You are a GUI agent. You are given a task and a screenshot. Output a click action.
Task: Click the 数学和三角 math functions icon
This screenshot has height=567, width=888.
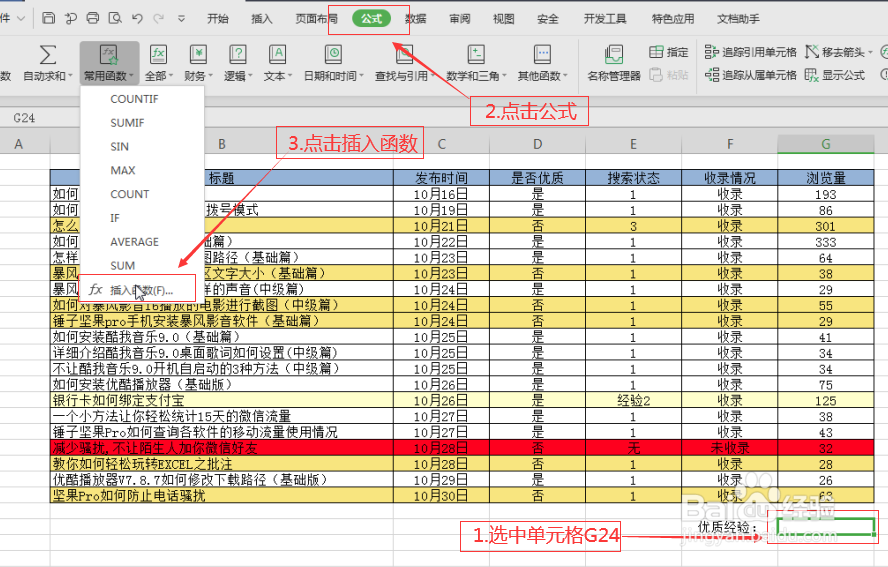tap(476, 55)
